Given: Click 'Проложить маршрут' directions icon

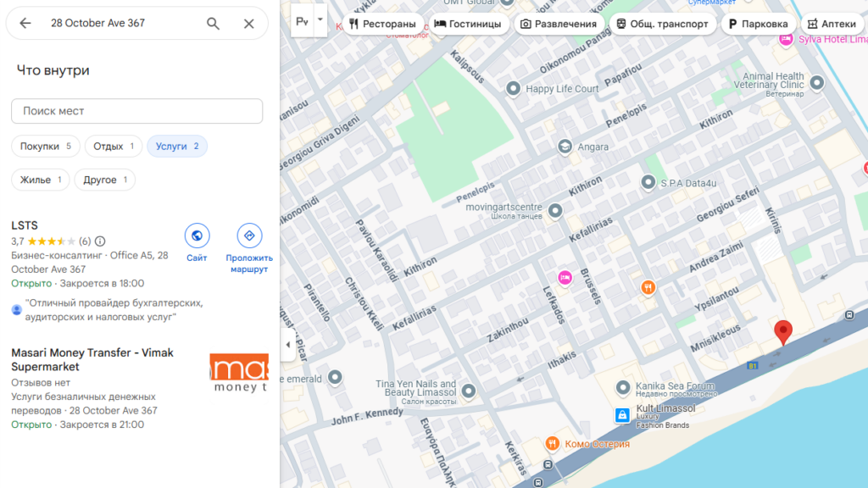Looking at the screenshot, I should pyautogui.click(x=249, y=236).
